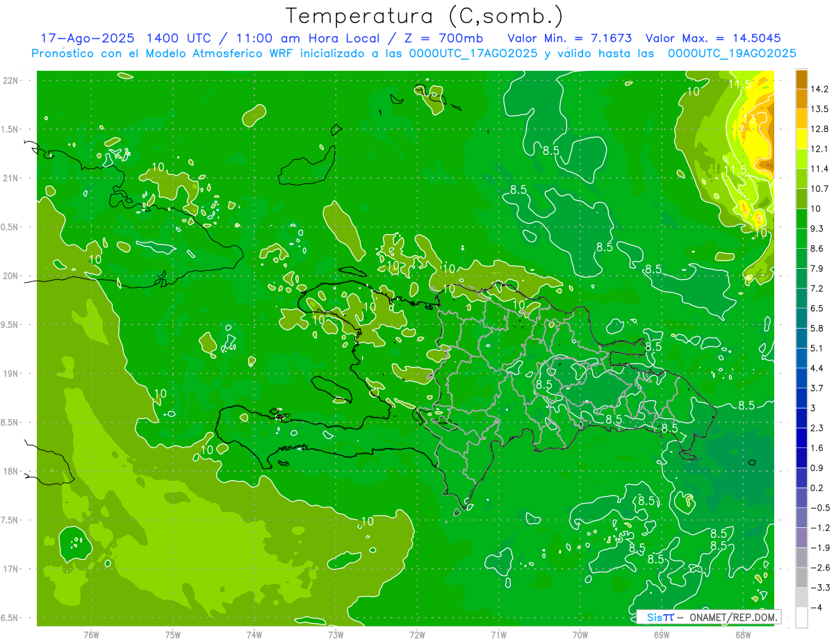Screen dimensions: 834x644
Task: Click the '14.2' colorbar label
Action: 820,89
